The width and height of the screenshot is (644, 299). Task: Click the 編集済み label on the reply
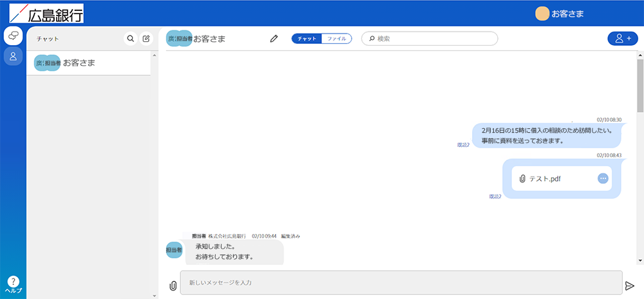coord(290,236)
